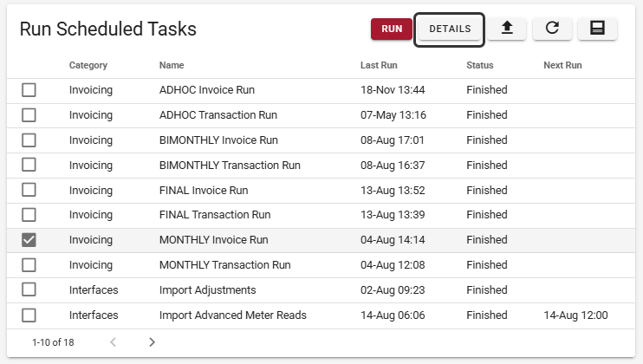The image size is (643, 364).
Task: Sort by the Last Run column header
Action: 379,65
